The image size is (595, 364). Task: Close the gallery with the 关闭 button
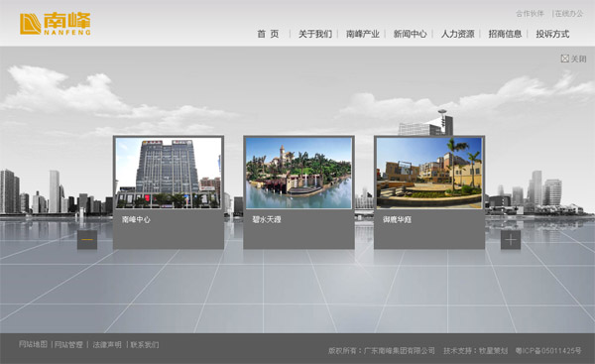tap(573, 59)
